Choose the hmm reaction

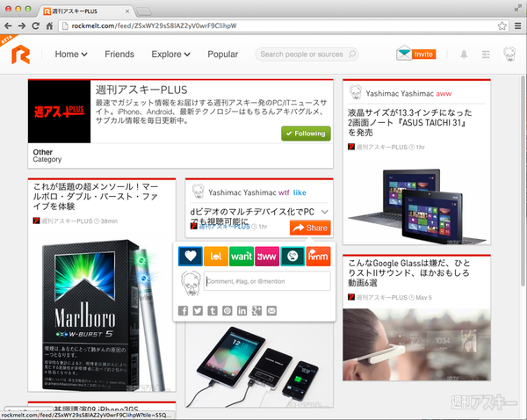coord(318,257)
